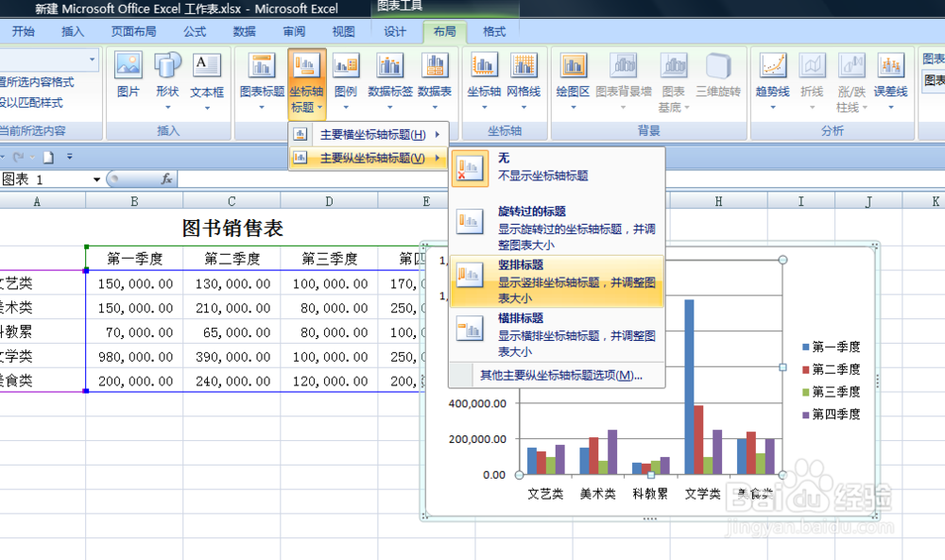Expand the Chart Title dropdown arrow
Viewport: 945px width, 560px height.
[262, 107]
